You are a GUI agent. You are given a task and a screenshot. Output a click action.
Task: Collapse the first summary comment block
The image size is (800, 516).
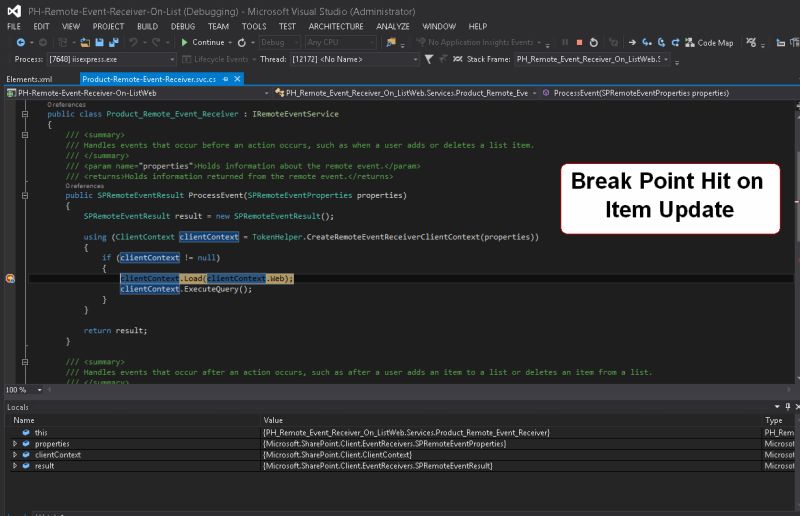pos(24,135)
